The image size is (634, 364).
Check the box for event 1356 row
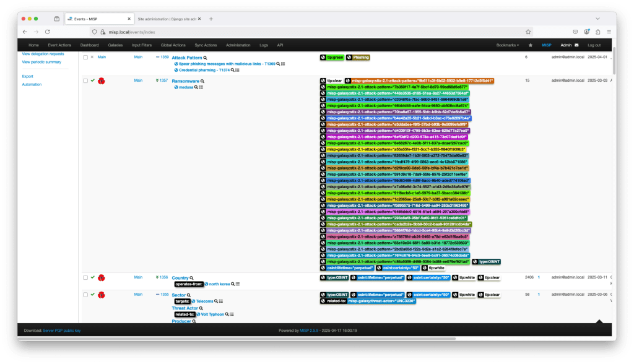pos(85,277)
